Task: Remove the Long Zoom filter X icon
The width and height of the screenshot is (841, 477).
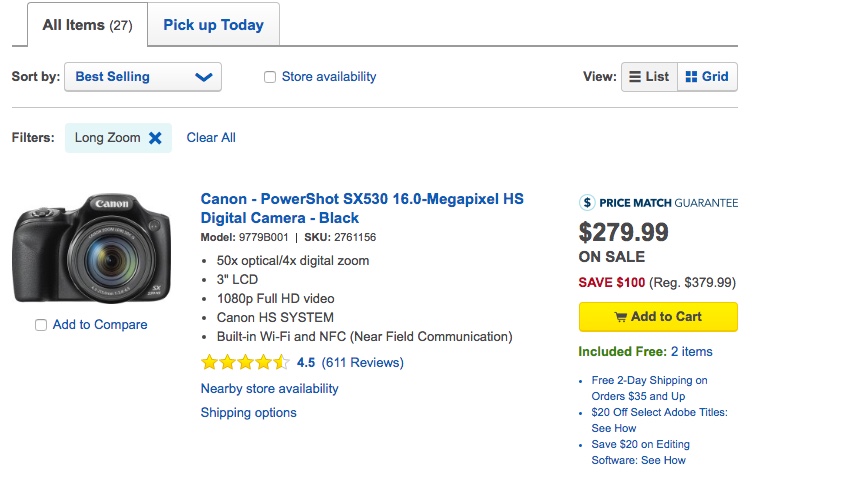Action: pos(155,138)
